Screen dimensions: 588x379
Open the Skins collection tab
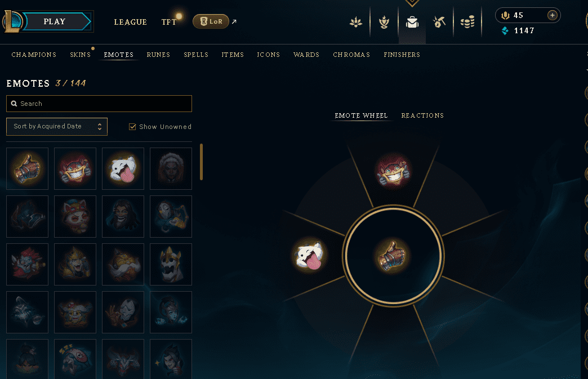click(80, 55)
